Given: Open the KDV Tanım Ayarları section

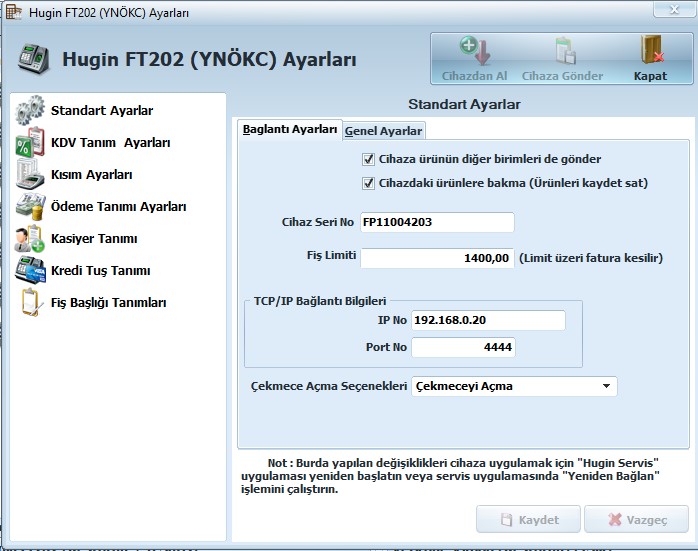Looking at the screenshot, I should pos(110,142).
